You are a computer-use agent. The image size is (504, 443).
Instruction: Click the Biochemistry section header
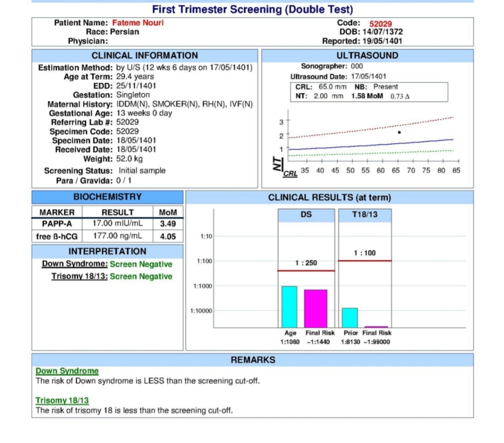pyautogui.click(x=108, y=197)
